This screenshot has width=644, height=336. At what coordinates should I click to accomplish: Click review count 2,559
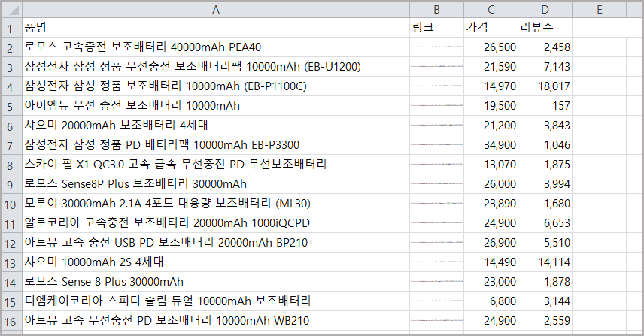(545, 321)
